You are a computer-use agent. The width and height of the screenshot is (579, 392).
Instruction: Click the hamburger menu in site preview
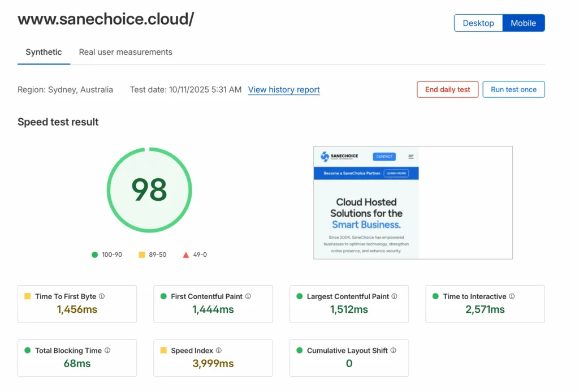(x=411, y=157)
